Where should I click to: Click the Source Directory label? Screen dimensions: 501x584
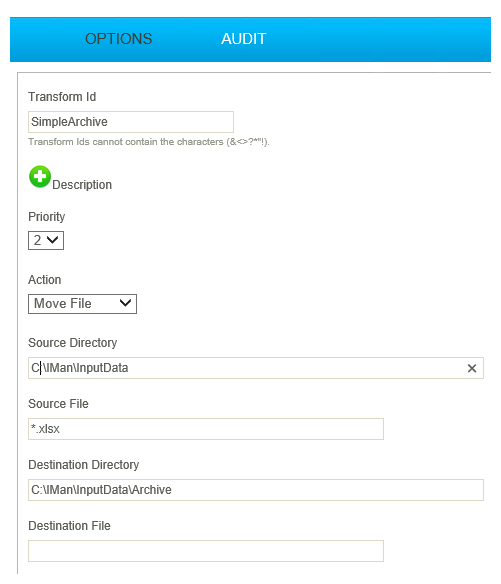[73, 343]
